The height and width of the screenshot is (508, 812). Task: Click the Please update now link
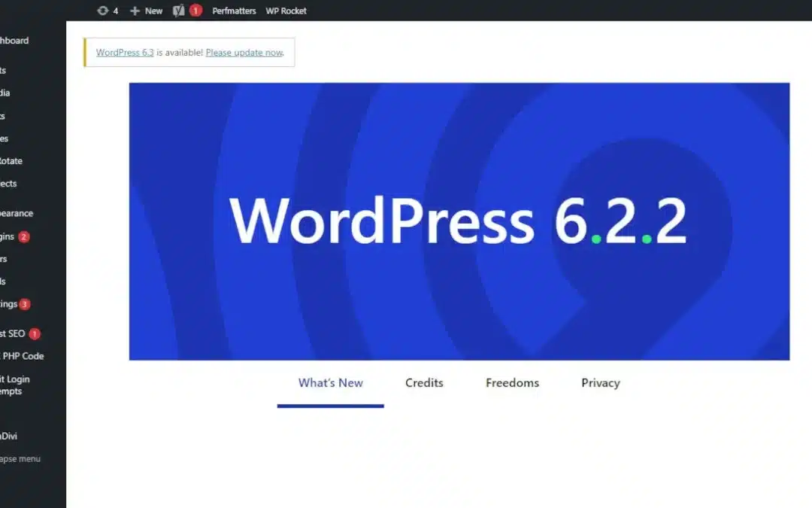[x=244, y=53]
